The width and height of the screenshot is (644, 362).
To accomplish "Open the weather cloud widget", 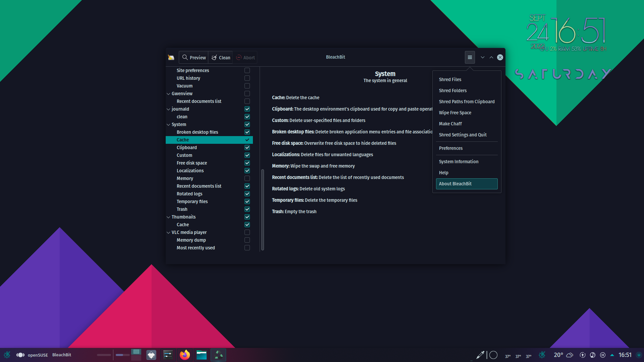I will pyautogui.click(x=570, y=355).
